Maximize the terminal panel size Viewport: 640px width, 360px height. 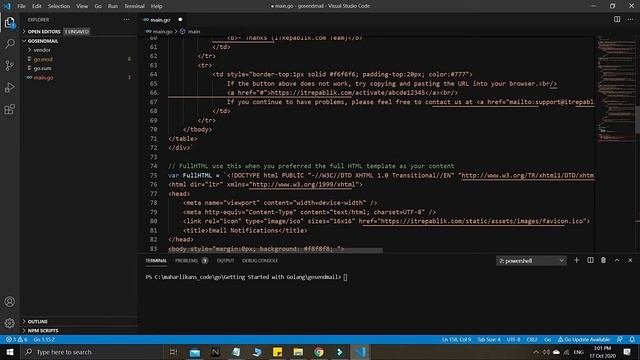(617, 260)
